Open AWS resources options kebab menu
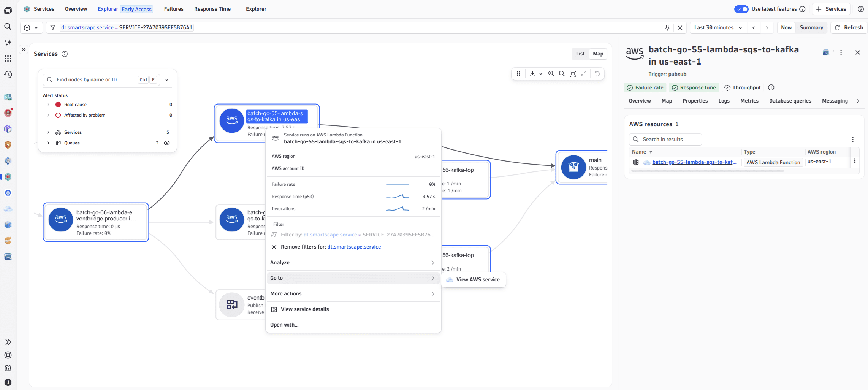The height and width of the screenshot is (390, 868). tap(853, 140)
